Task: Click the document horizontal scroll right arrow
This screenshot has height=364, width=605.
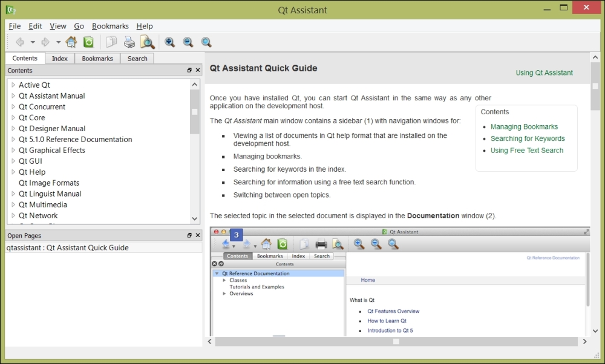Action: coord(584,341)
